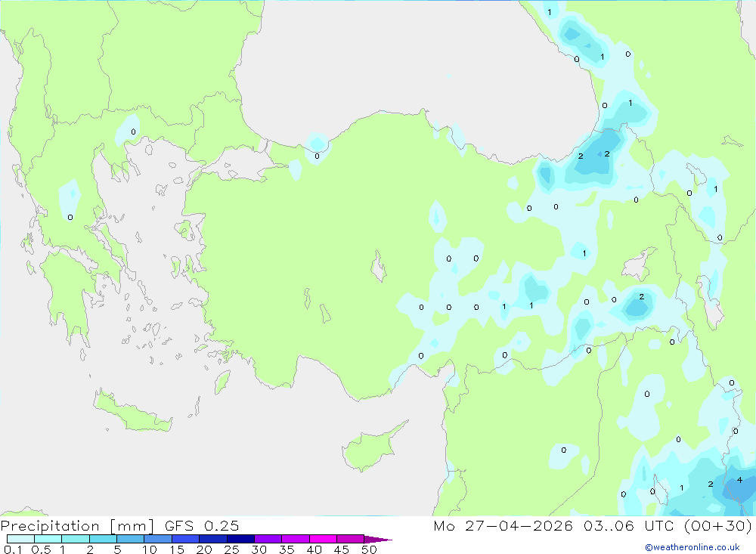Click the purple above-50 legend arrow tip
Screen dimensions: 756x554
click(378, 540)
